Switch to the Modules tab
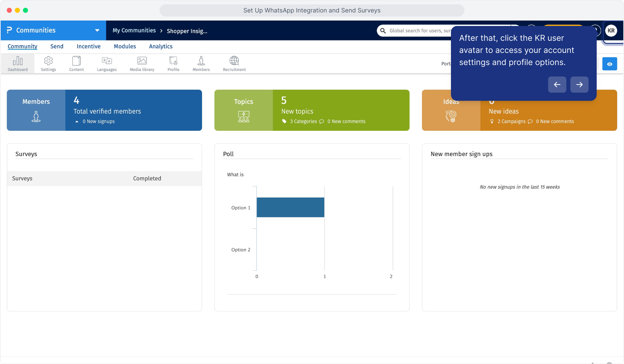This screenshot has height=364, width=624. pyautogui.click(x=125, y=47)
